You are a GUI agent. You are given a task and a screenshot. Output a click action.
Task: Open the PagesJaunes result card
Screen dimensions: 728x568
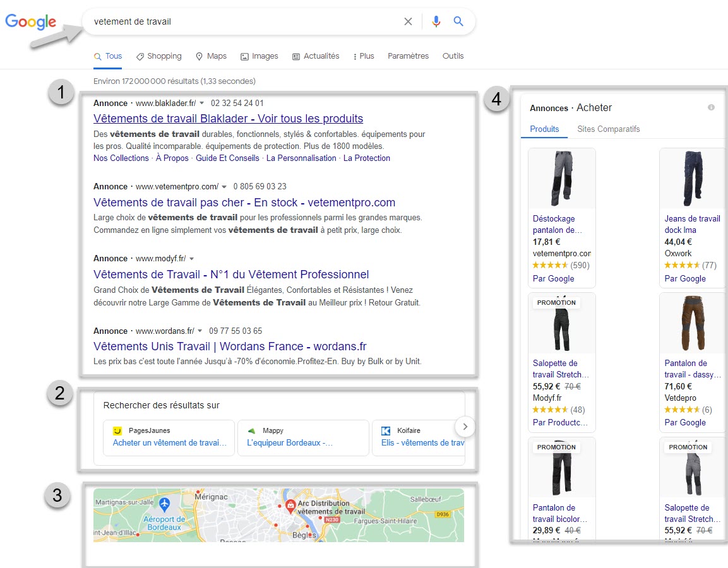169,437
